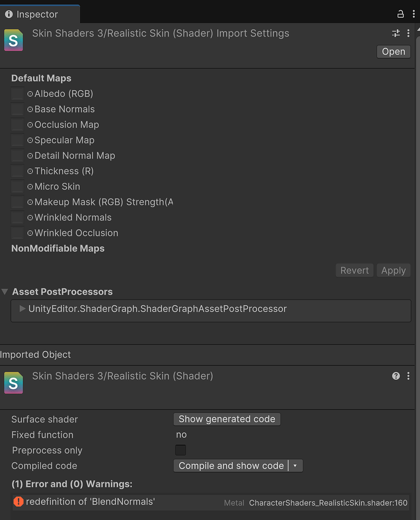Open the kebab menu of Imported Object section
The height and width of the screenshot is (520, 420).
(x=408, y=376)
